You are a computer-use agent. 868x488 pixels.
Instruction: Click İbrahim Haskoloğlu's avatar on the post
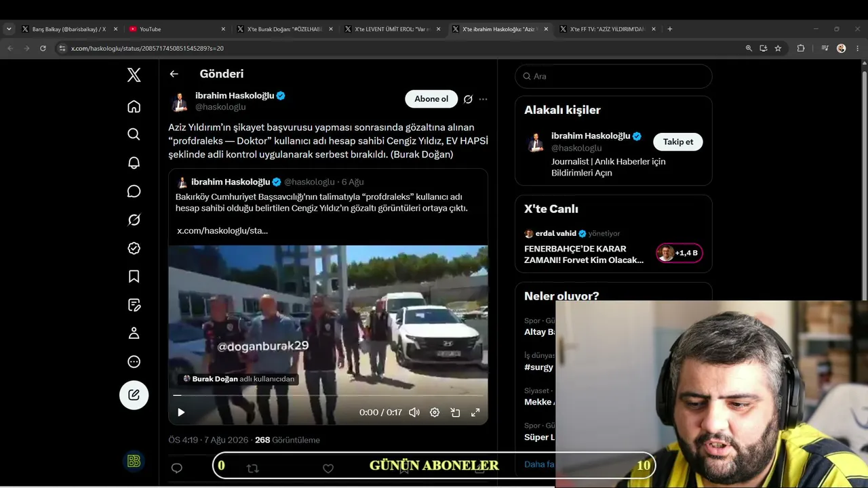click(x=180, y=101)
